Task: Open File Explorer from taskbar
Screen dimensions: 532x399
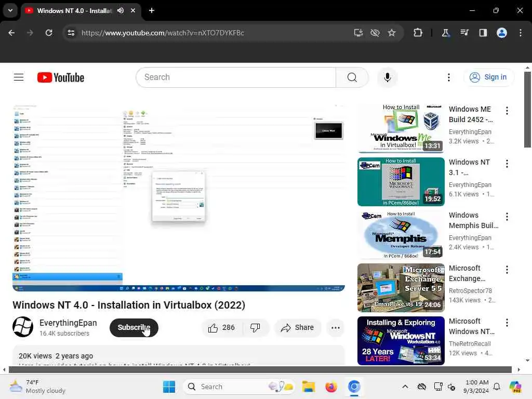Action: [x=309, y=387]
